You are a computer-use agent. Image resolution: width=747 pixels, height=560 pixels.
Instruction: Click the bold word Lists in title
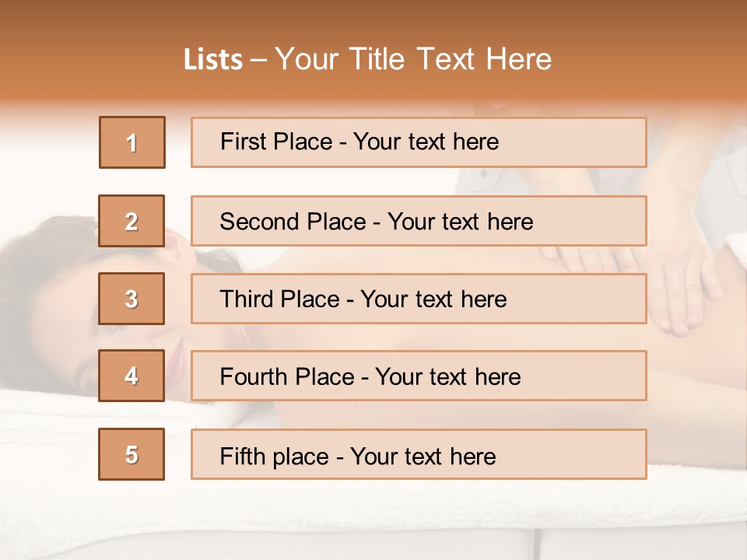point(213,60)
